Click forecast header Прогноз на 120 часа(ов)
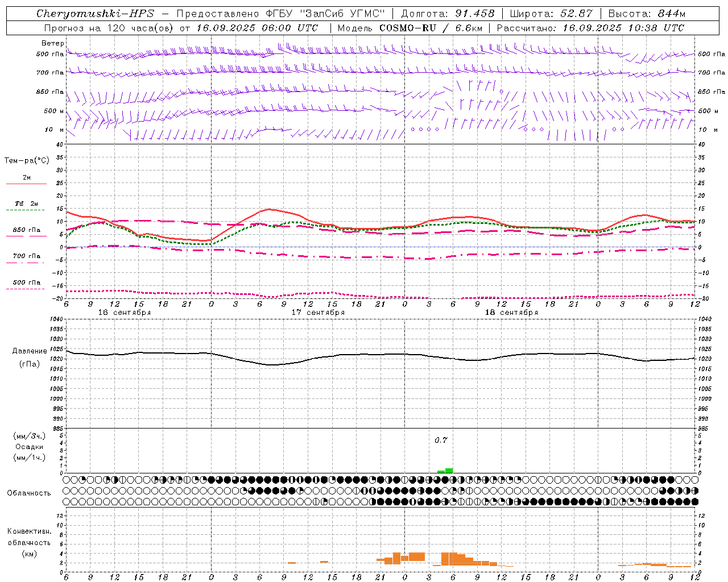 [109, 28]
